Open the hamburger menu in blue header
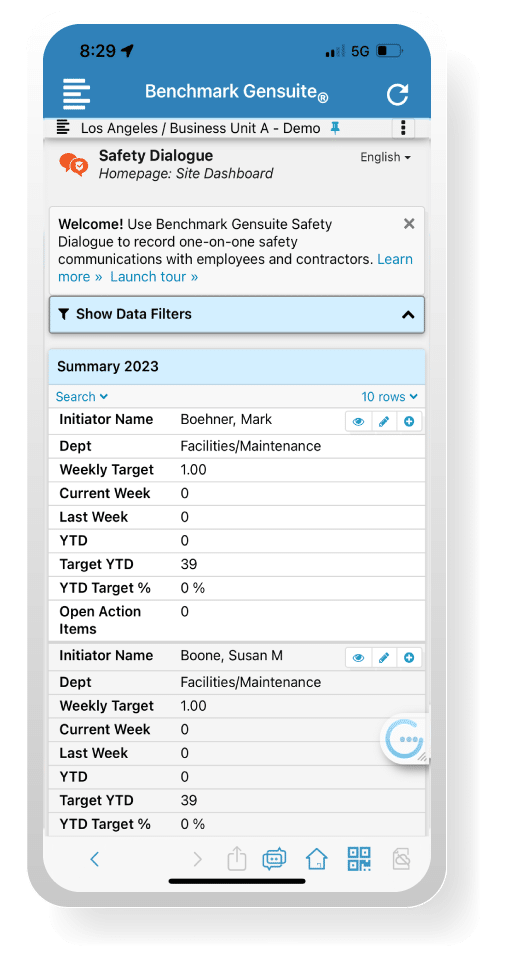Image resolution: width=506 pixels, height=956 pixels. [76, 94]
